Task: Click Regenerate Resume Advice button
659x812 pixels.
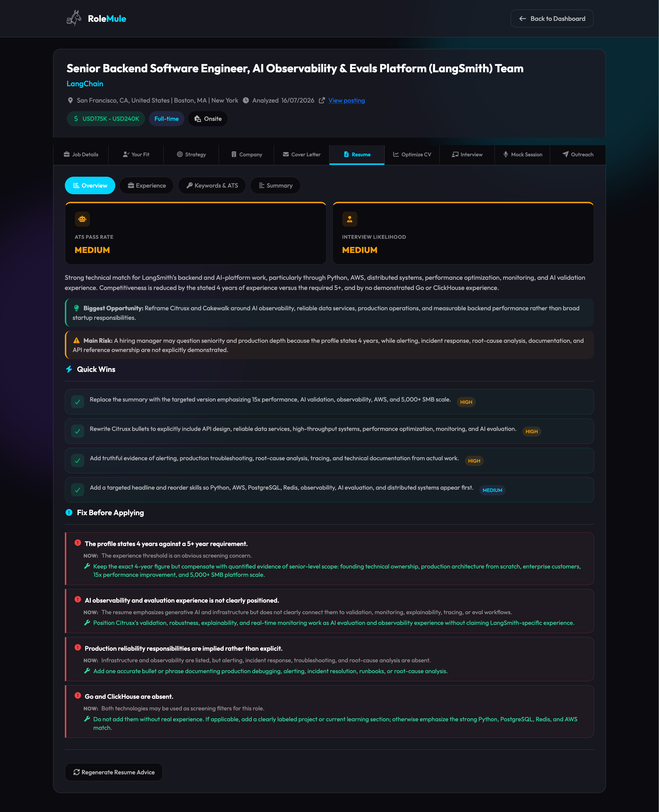Action: (114, 772)
